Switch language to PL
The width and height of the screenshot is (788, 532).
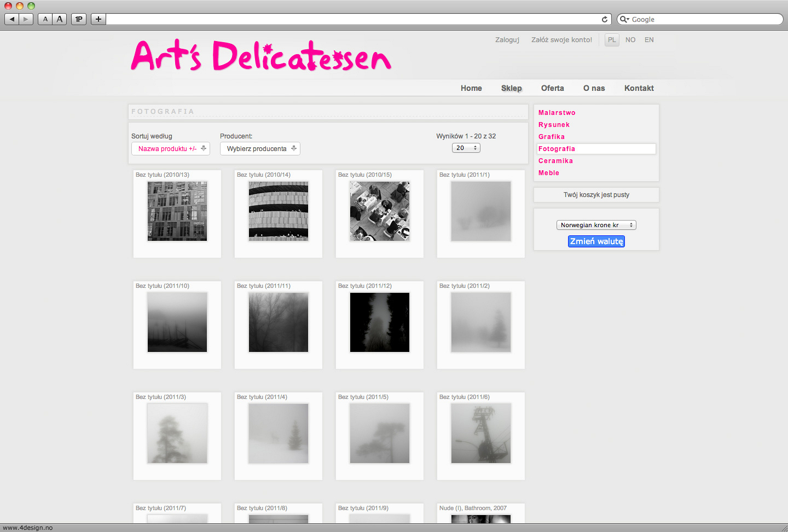pyautogui.click(x=612, y=40)
